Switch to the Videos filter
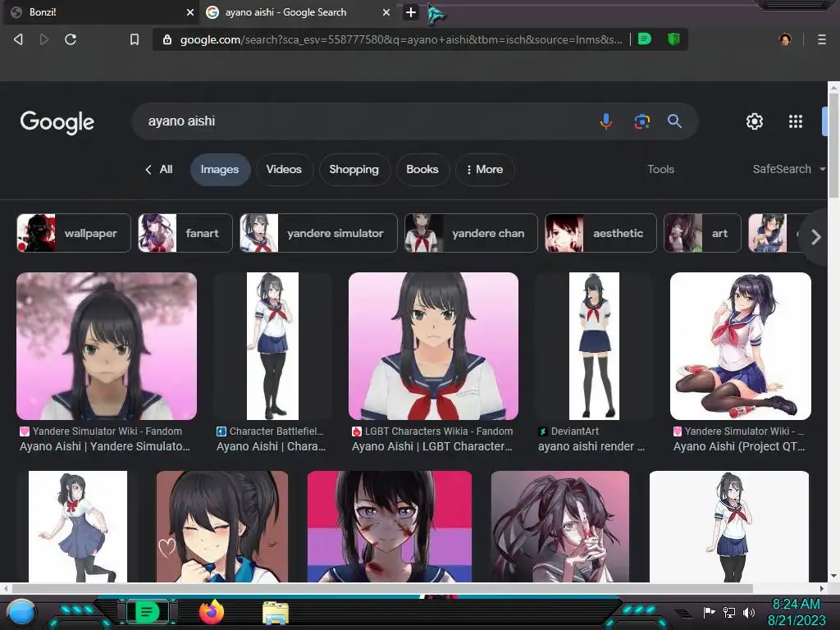The height and width of the screenshot is (630, 840). [x=284, y=170]
